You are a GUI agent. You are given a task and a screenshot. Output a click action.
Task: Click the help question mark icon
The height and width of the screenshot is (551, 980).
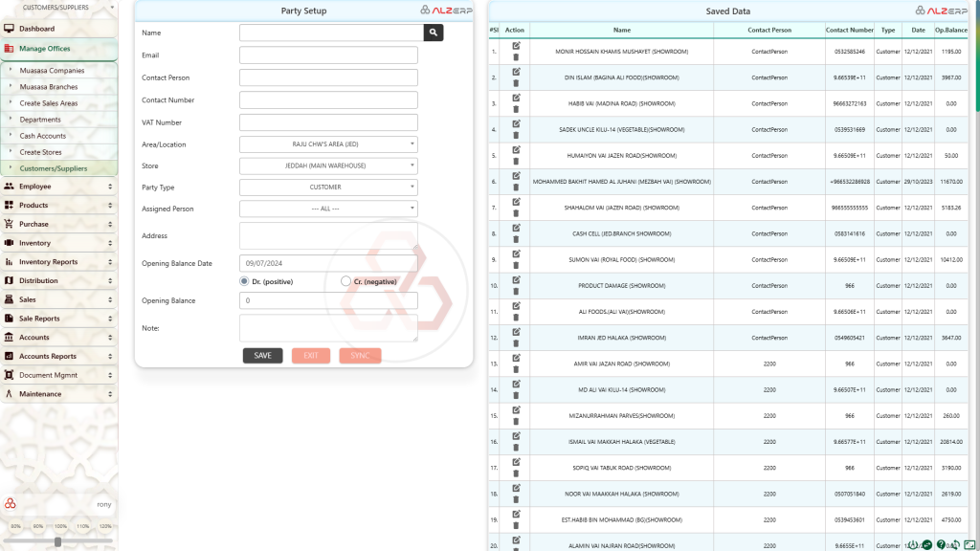(x=941, y=544)
